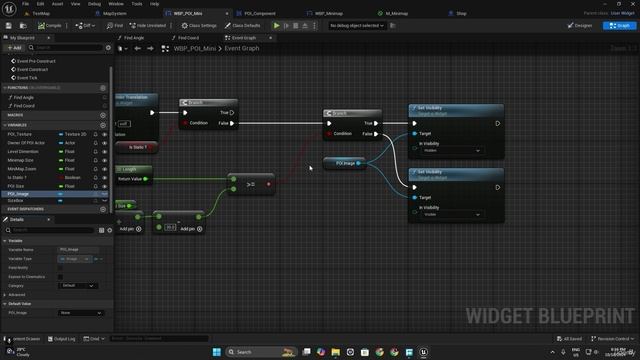Switch to Graph mode
Viewport: 640px width, 360px height.
tap(619, 26)
